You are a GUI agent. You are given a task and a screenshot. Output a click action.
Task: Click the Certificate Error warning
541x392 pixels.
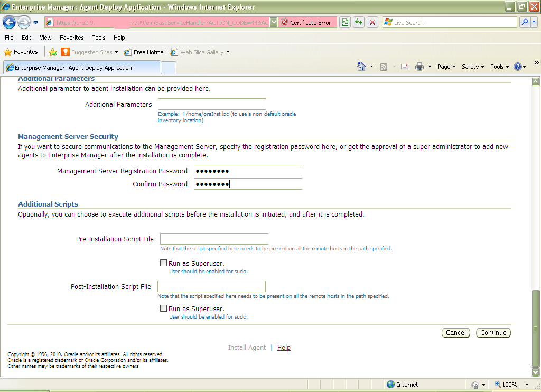[x=307, y=22]
